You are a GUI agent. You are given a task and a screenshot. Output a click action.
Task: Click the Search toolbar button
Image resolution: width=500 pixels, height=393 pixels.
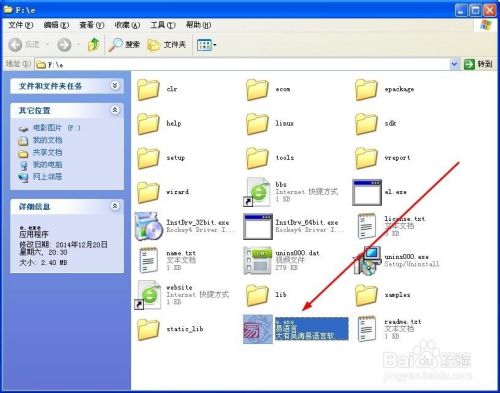pos(124,45)
